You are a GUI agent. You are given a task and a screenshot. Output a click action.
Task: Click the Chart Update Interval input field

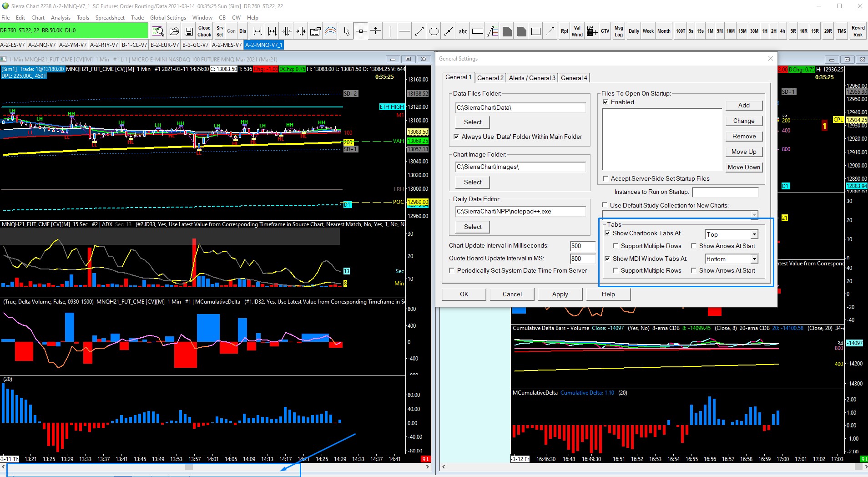click(x=582, y=246)
